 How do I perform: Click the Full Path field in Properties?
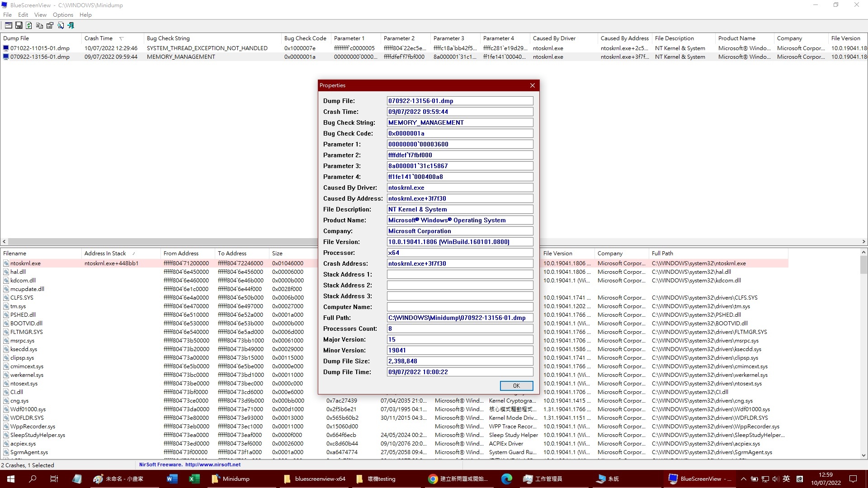[460, 318]
